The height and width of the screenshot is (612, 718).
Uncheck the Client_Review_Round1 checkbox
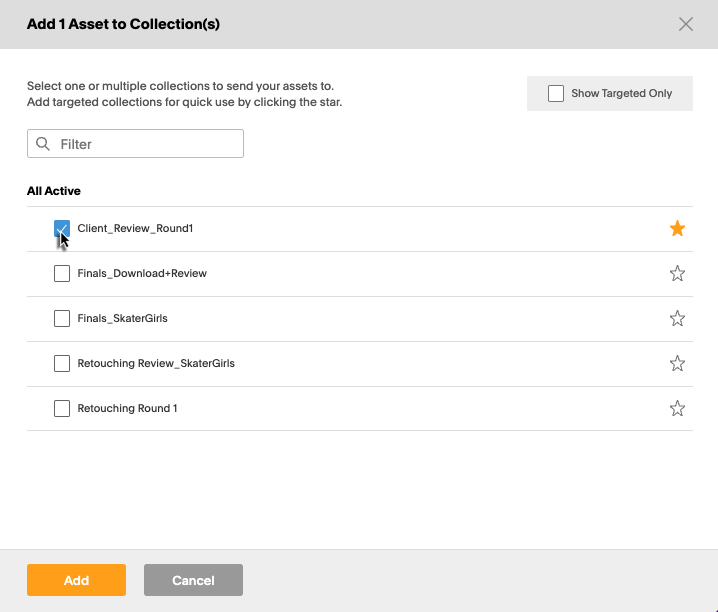(62, 228)
